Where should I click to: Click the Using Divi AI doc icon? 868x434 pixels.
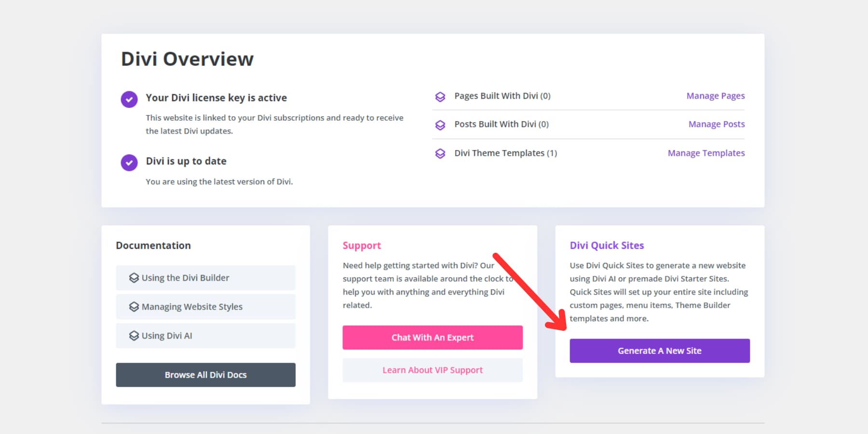click(134, 335)
